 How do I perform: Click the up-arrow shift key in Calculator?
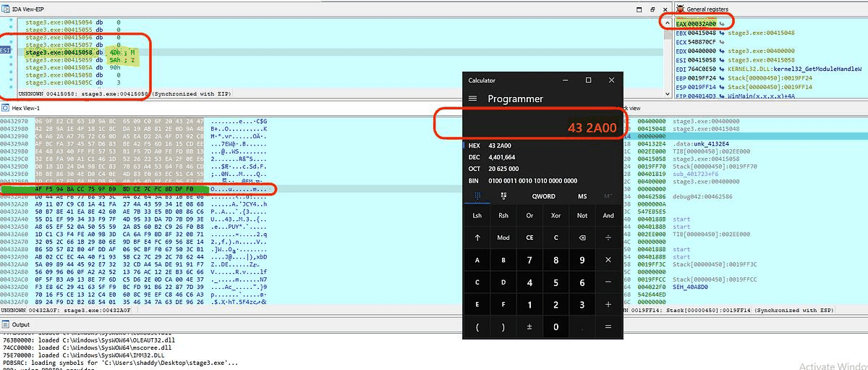477,237
